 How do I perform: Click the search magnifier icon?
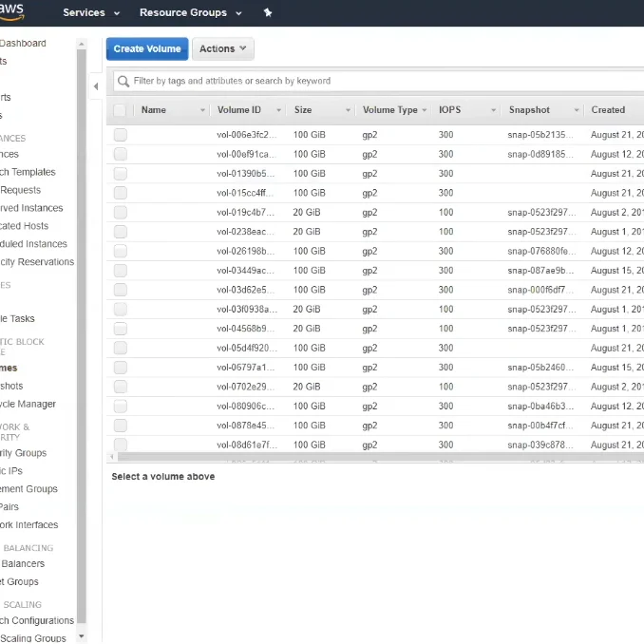coord(123,82)
